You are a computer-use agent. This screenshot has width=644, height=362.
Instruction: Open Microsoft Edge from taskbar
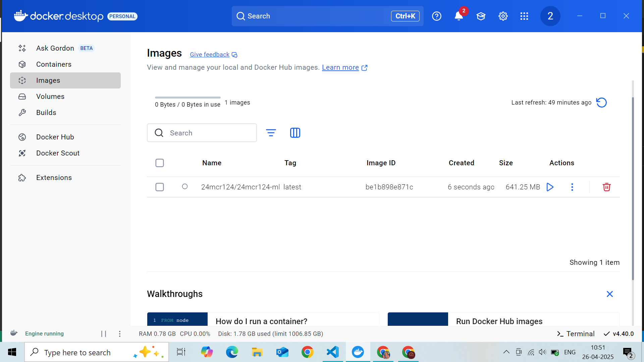[x=232, y=352]
